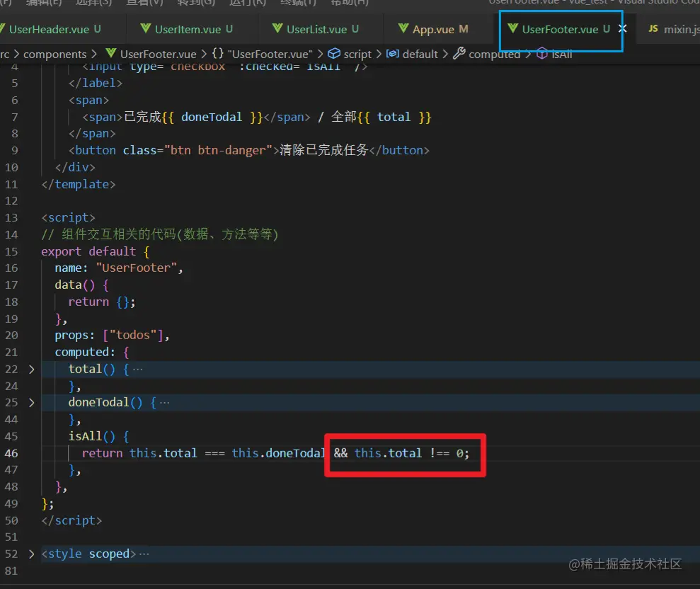The image size is (700, 589).
Task: Select the UserFooter.vue tab
Action: [560, 30]
